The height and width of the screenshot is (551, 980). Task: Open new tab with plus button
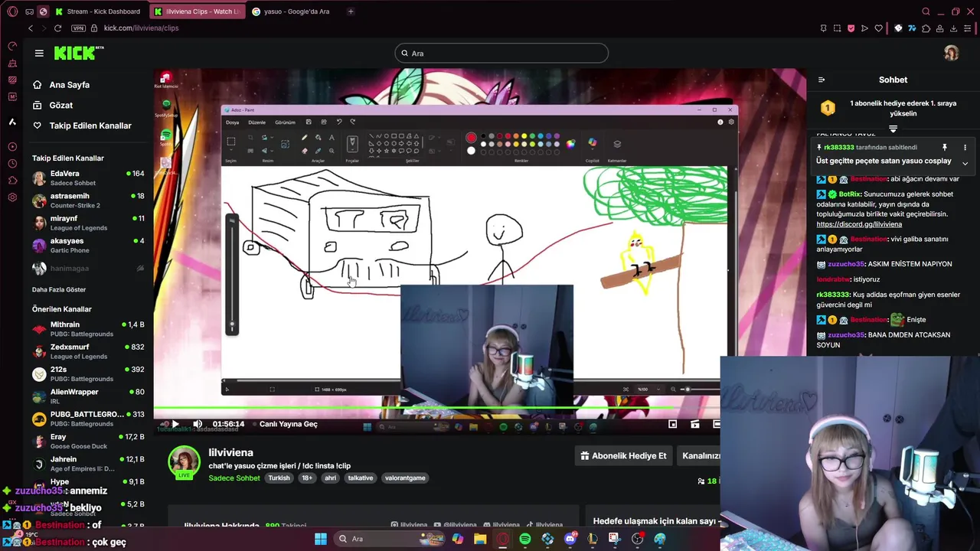[351, 11]
